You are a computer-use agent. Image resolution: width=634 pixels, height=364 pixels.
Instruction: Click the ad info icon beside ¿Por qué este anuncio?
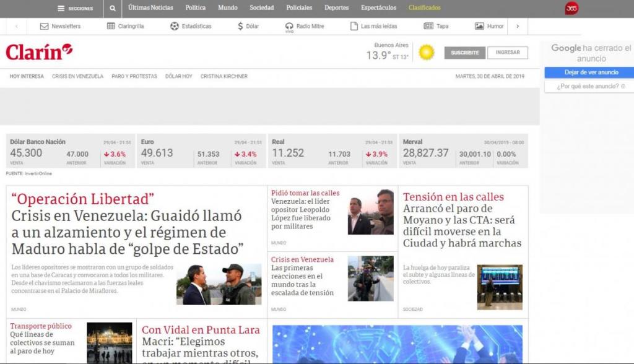pyautogui.click(x=623, y=86)
